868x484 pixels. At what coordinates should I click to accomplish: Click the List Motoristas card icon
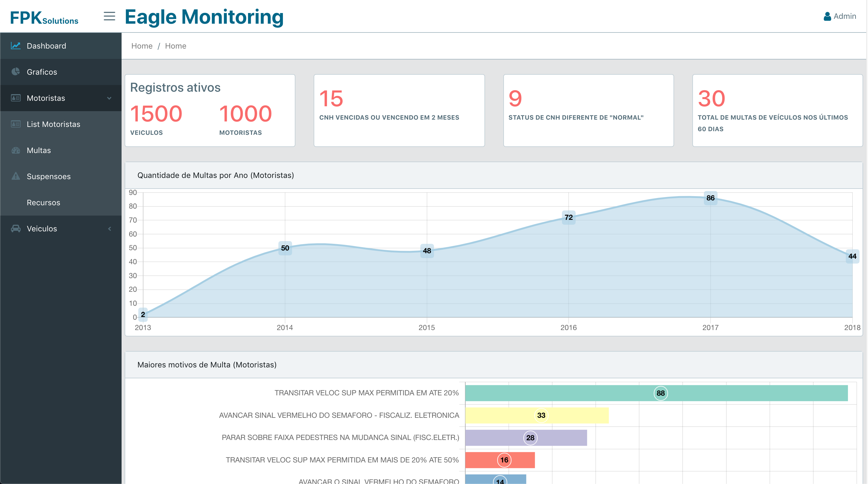pos(15,124)
